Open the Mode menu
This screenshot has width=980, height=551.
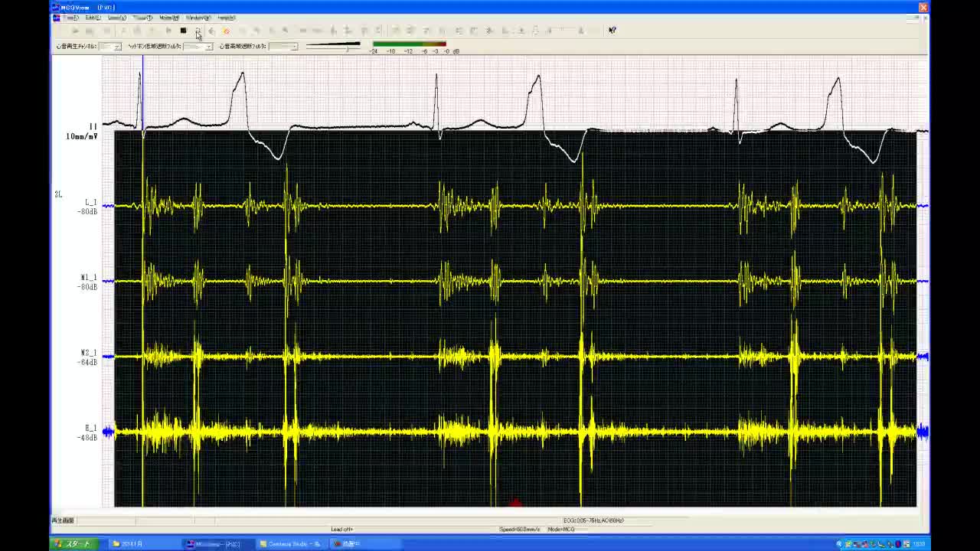click(168, 18)
